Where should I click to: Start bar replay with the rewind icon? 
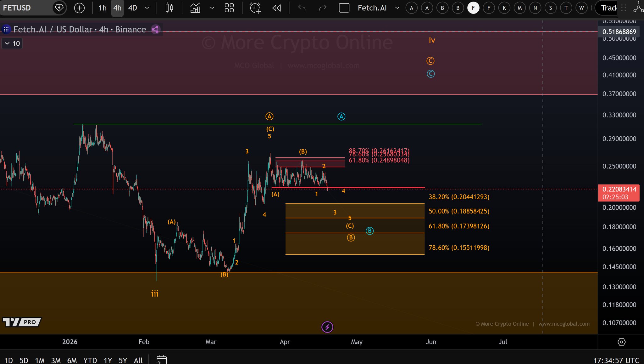click(x=276, y=8)
